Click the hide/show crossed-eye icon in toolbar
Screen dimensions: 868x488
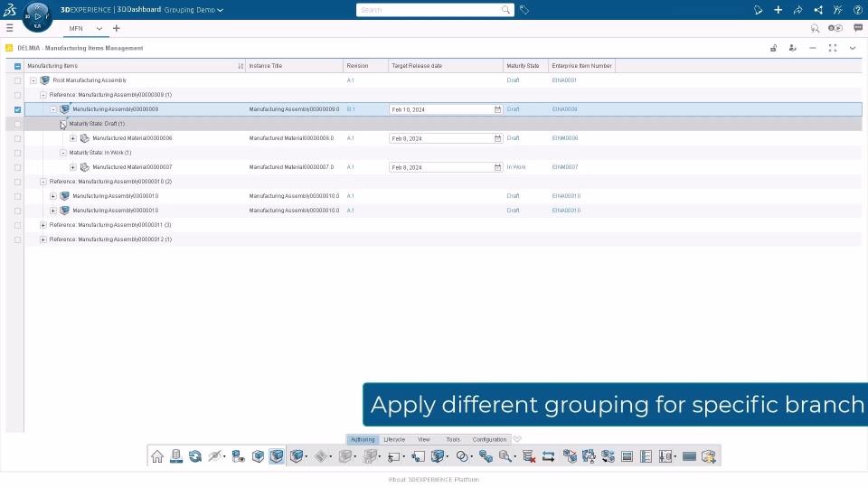click(215, 456)
